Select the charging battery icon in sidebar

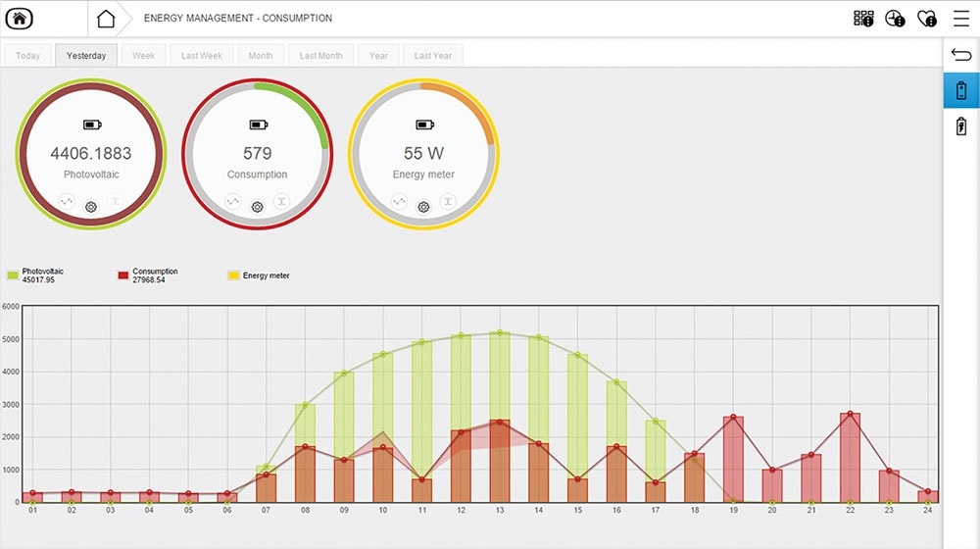tap(961, 125)
